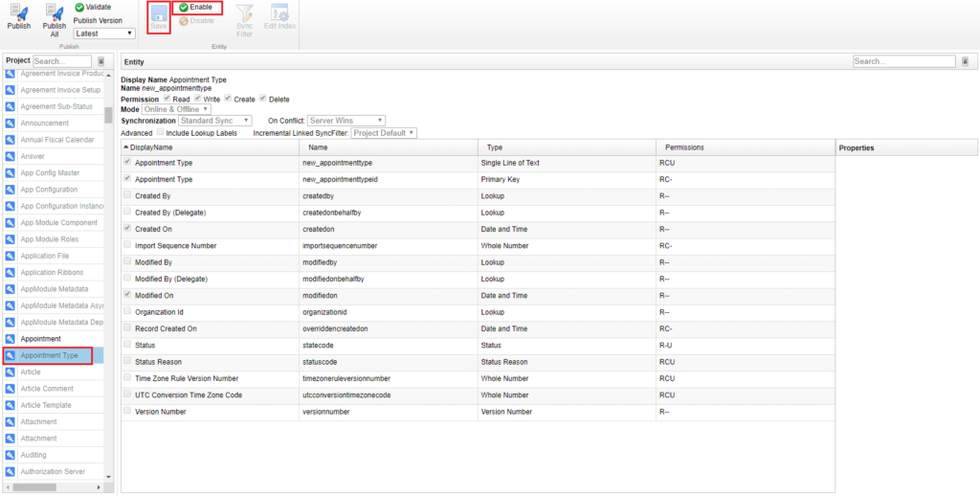The image size is (980, 496).
Task: Toggle the Write permission checkbox
Action: (197, 99)
